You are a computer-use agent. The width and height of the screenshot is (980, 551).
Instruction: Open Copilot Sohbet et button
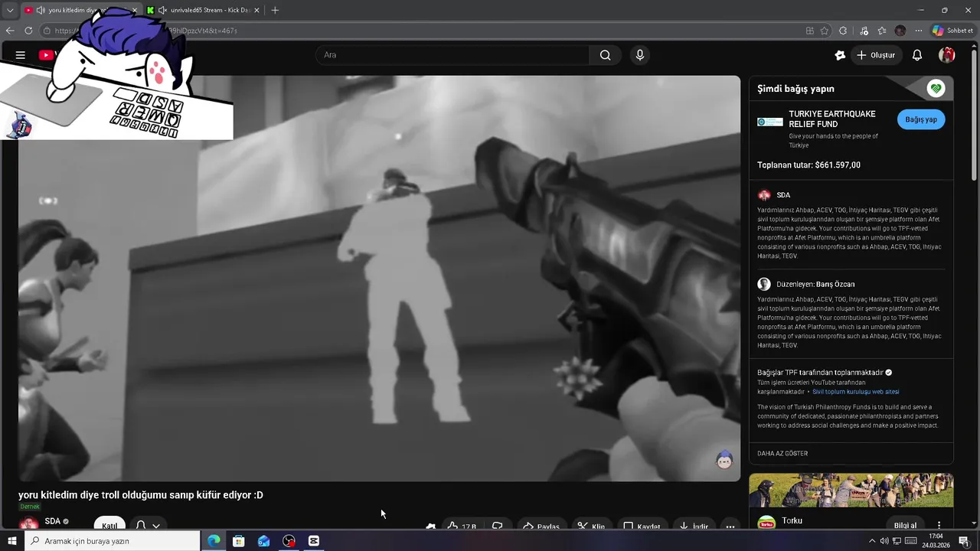click(953, 31)
